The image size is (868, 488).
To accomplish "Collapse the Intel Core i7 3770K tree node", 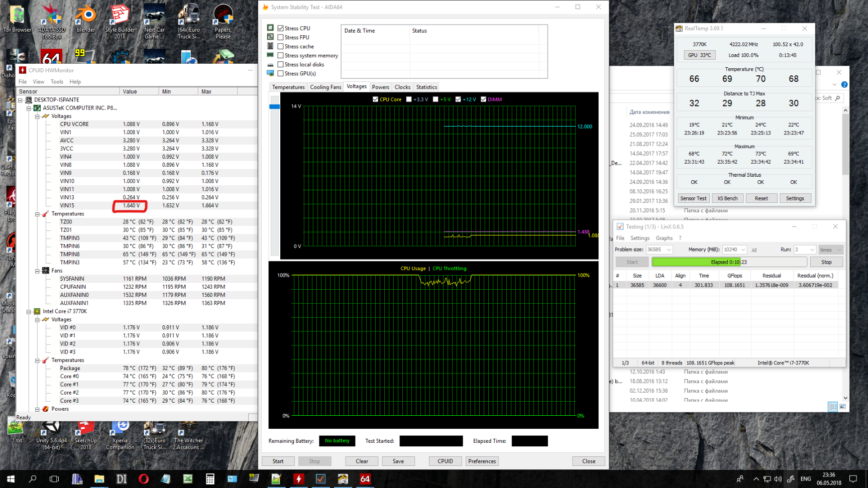I will 29,311.
